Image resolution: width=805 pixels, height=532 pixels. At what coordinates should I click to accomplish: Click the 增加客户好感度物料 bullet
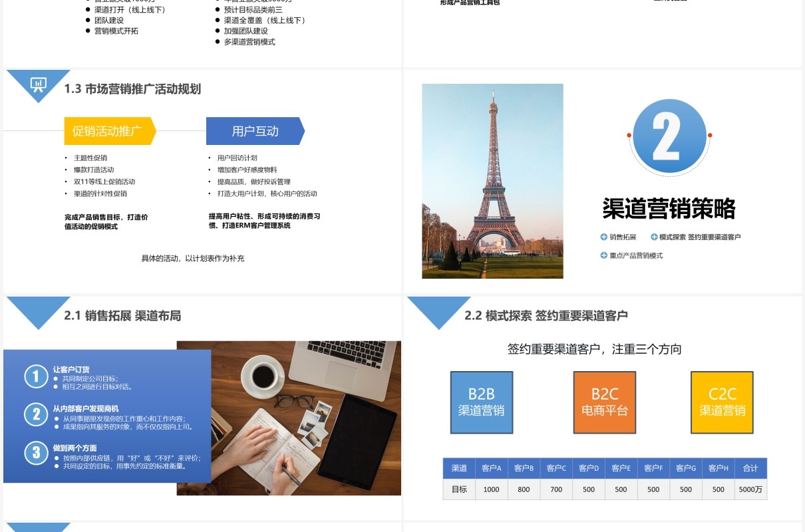pos(247,170)
